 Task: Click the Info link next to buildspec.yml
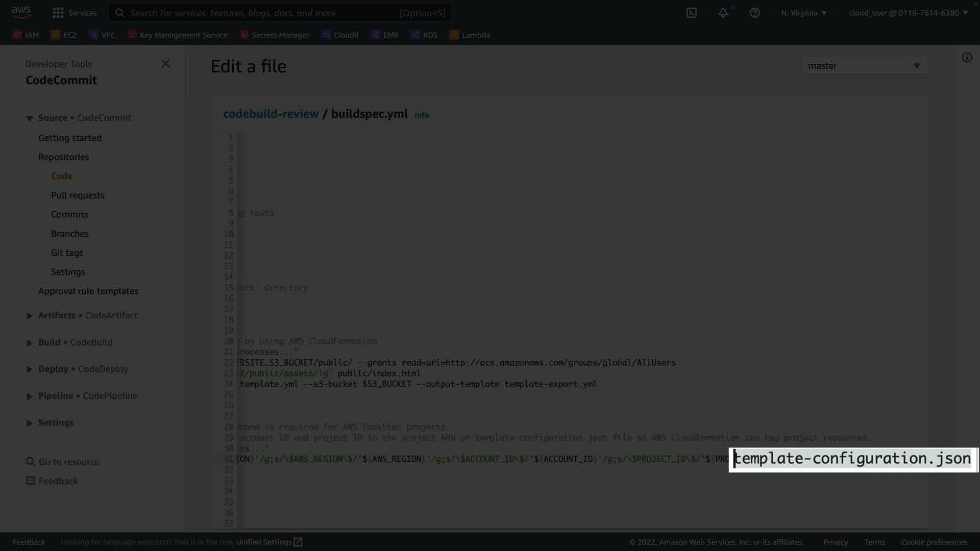(x=422, y=115)
